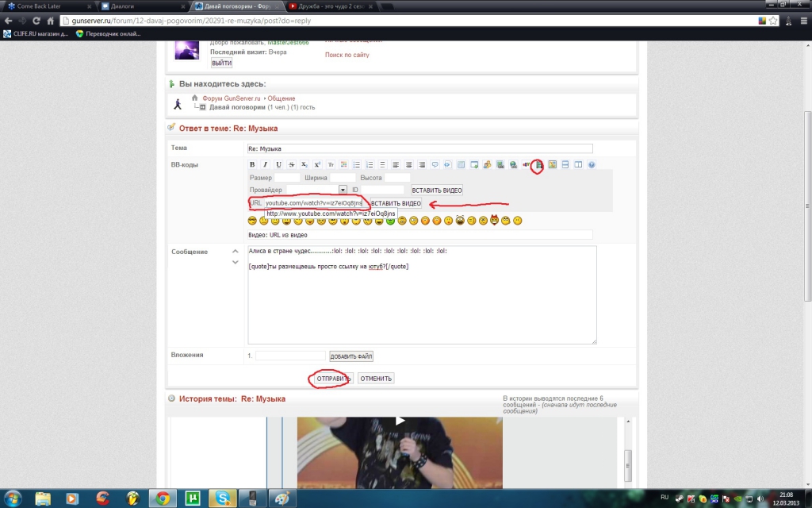Insert the grinning smiley at row start

click(252, 220)
